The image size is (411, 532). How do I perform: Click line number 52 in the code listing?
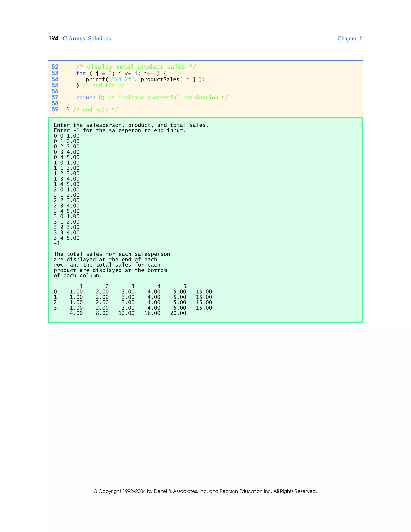[x=55, y=67]
